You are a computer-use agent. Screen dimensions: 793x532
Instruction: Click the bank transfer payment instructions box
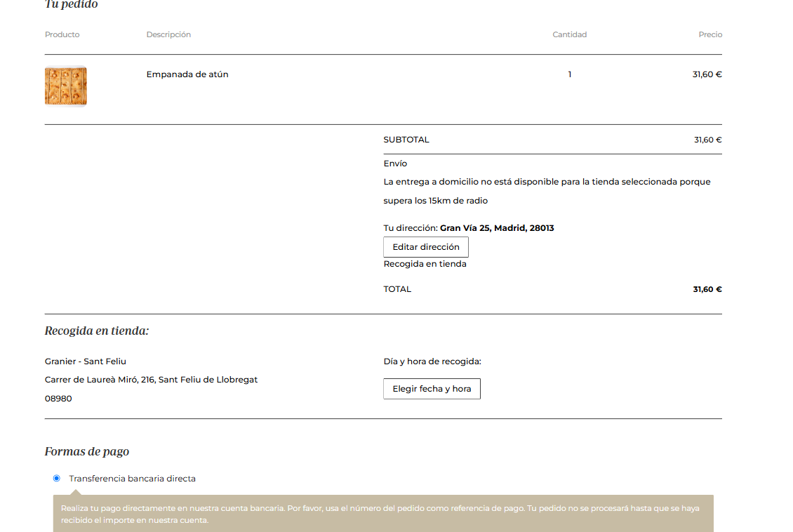click(383, 513)
